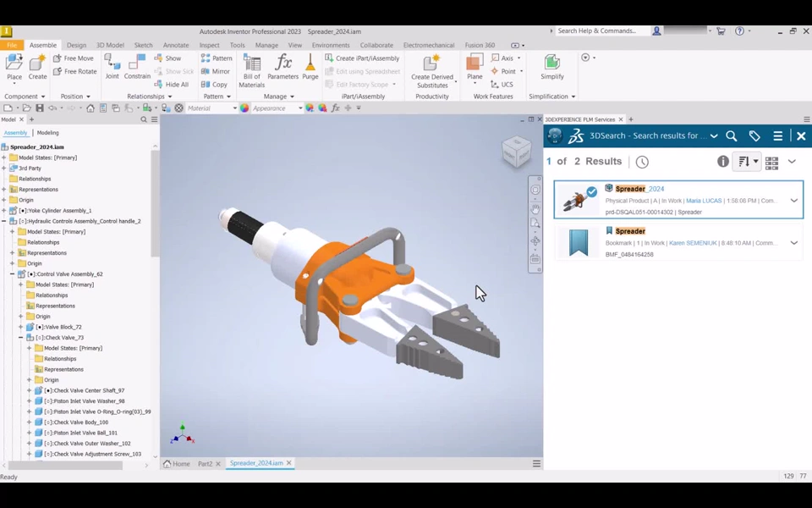Click the Pan tool in navigation bar
The width and height of the screenshot is (812, 508).
[535, 208]
